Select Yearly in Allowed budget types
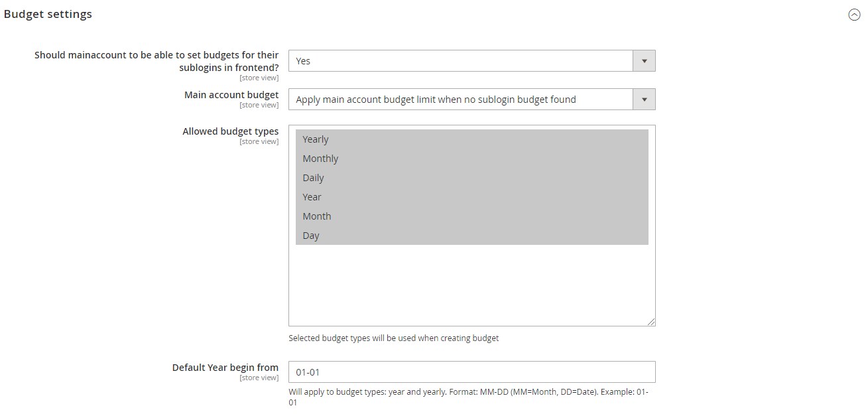868x420 pixels. [x=471, y=139]
